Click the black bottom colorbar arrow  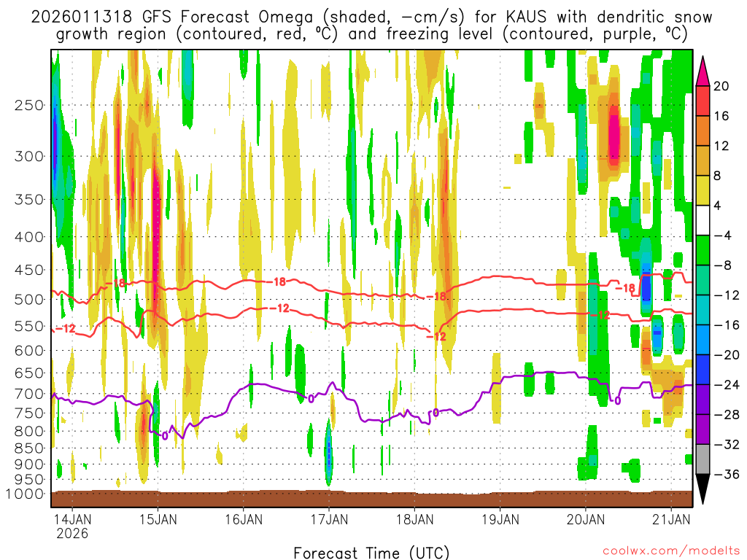pyautogui.click(x=703, y=489)
